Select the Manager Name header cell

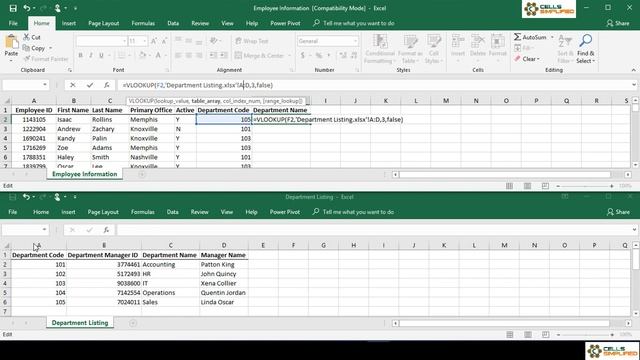click(x=224, y=255)
